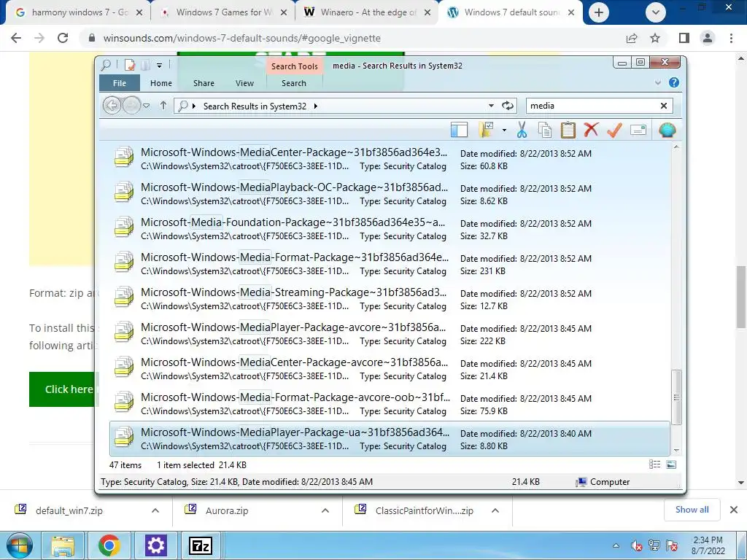Image resolution: width=747 pixels, height=560 pixels.
Task: Toggle the Chrome side panel icon
Action: click(x=684, y=38)
